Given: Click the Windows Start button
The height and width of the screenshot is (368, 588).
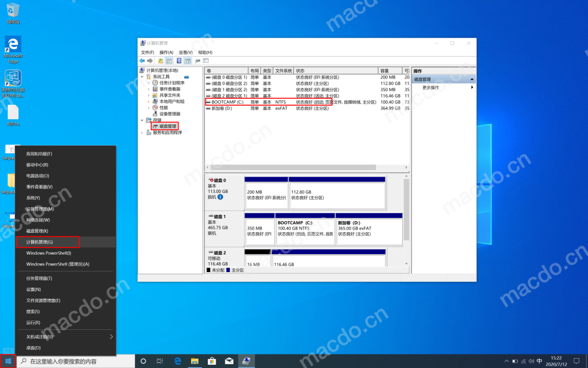Looking at the screenshot, I should 8,361.
